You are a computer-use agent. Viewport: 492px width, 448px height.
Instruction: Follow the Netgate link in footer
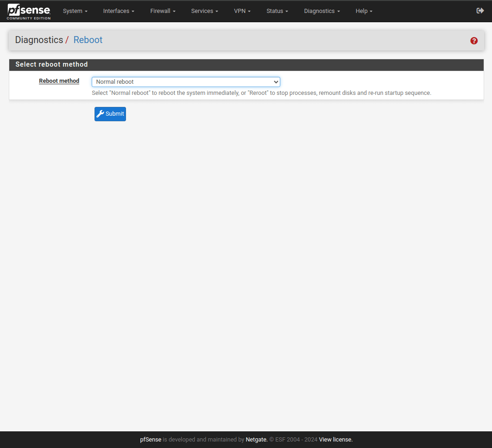[x=256, y=440]
